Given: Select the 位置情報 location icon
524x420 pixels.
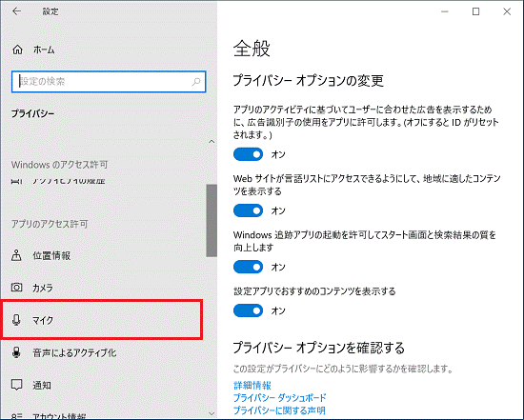Looking at the screenshot, I should pyautogui.click(x=16, y=255).
